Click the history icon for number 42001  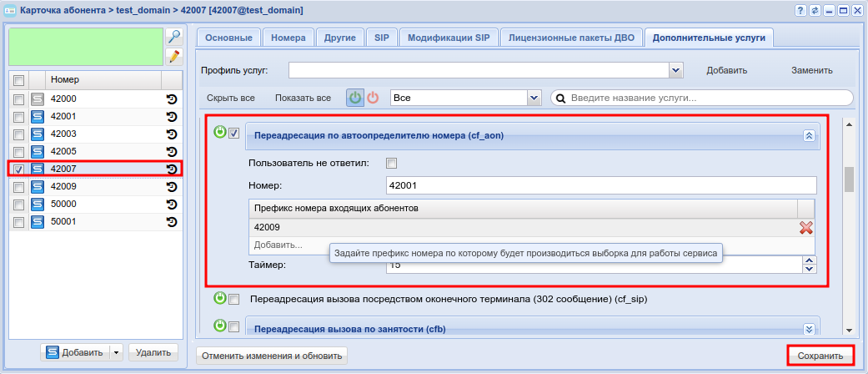tap(172, 116)
